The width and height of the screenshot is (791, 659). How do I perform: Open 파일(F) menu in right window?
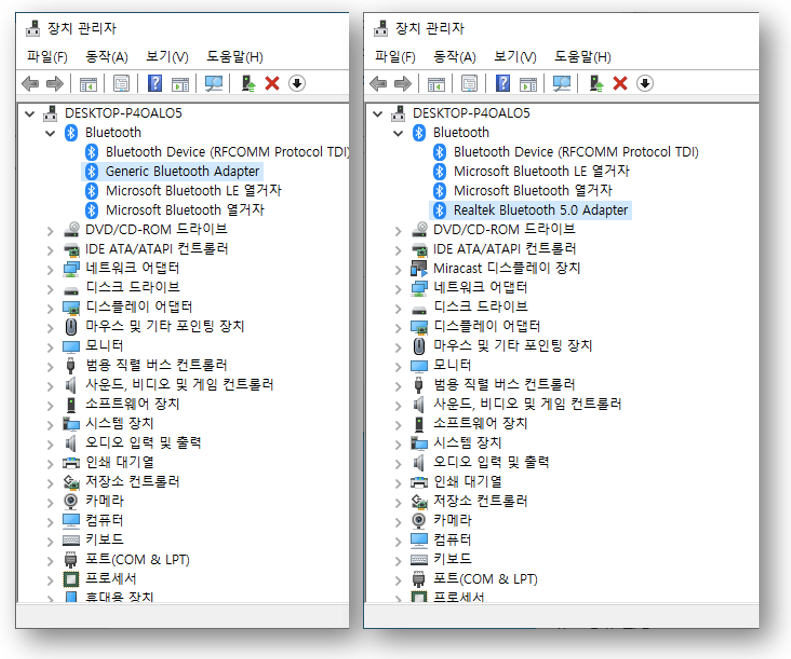tap(395, 57)
